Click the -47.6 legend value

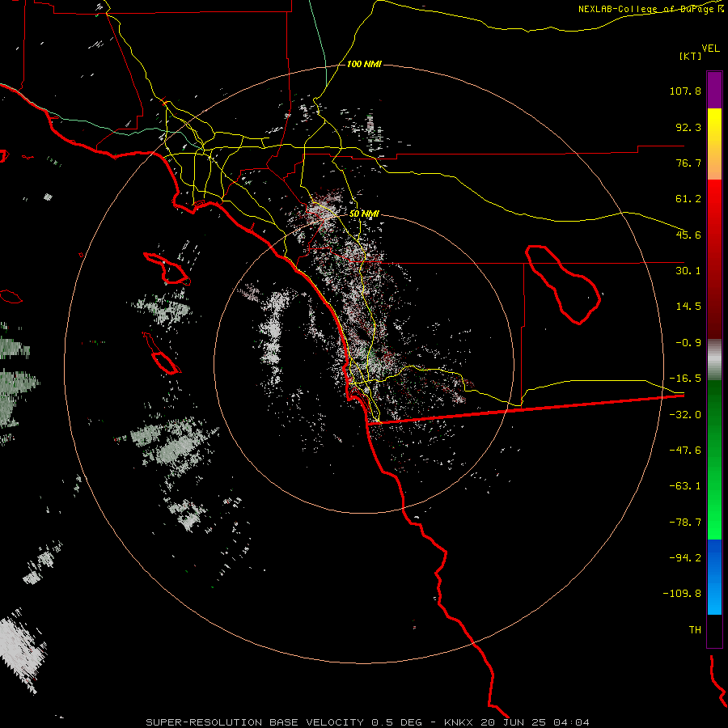point(685,451)
